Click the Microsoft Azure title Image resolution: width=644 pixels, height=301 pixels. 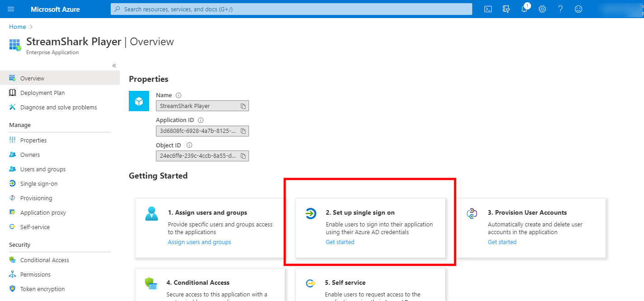pyautogui.click(x=55, y=9)
